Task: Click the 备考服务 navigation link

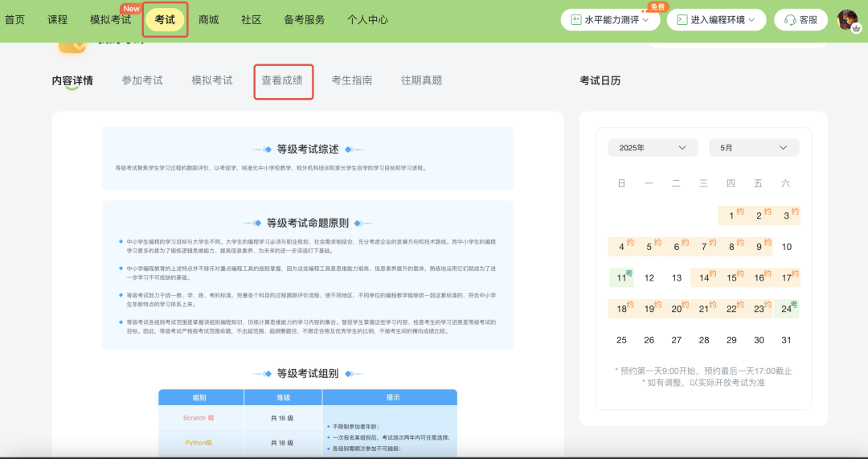Action: (x=305, y=19)
